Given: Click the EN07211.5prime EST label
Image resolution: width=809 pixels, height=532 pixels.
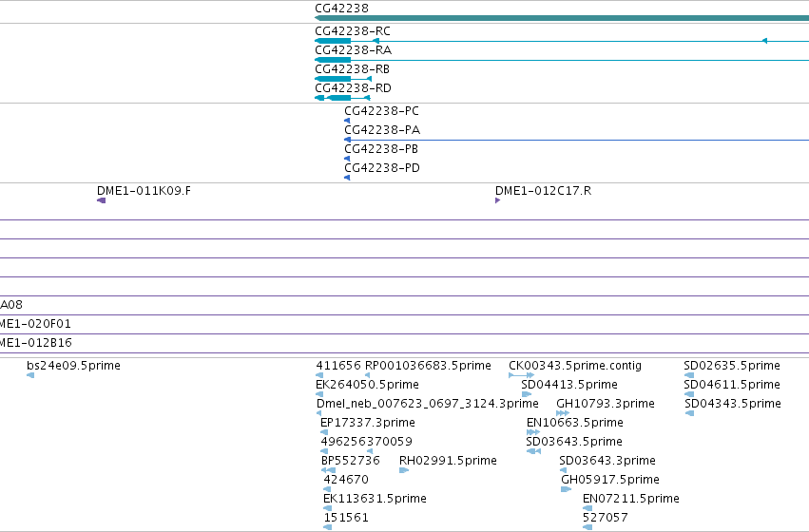Looking at the screenshot, I should 631,499.
